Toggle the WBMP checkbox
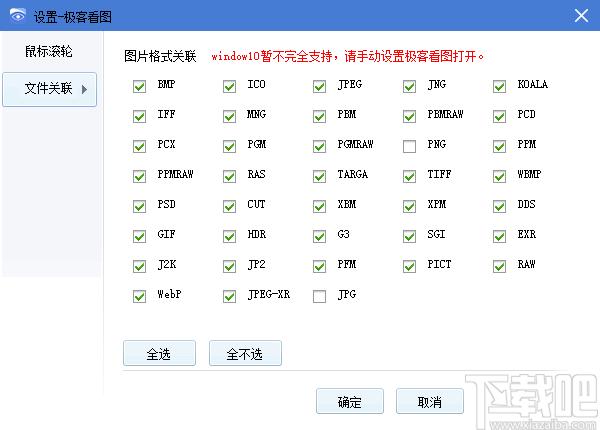Viewport: 600px width, 430px height. [499, 176]
